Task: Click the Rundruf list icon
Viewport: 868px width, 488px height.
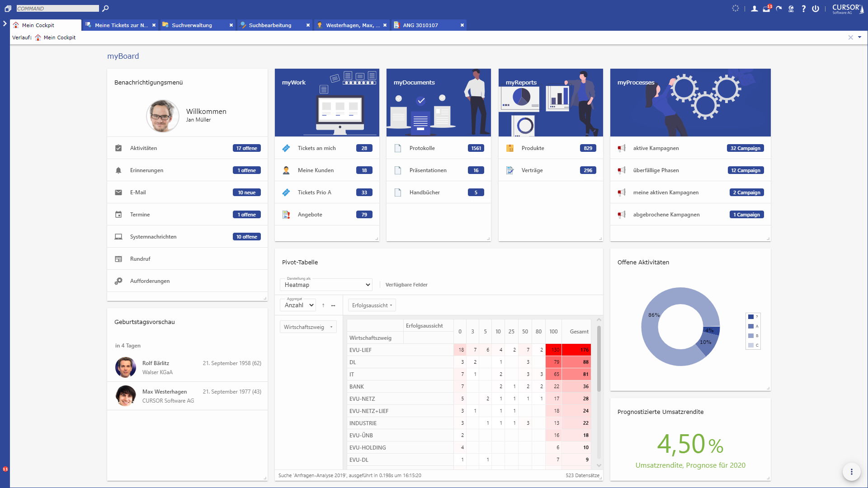Action: 118,259
